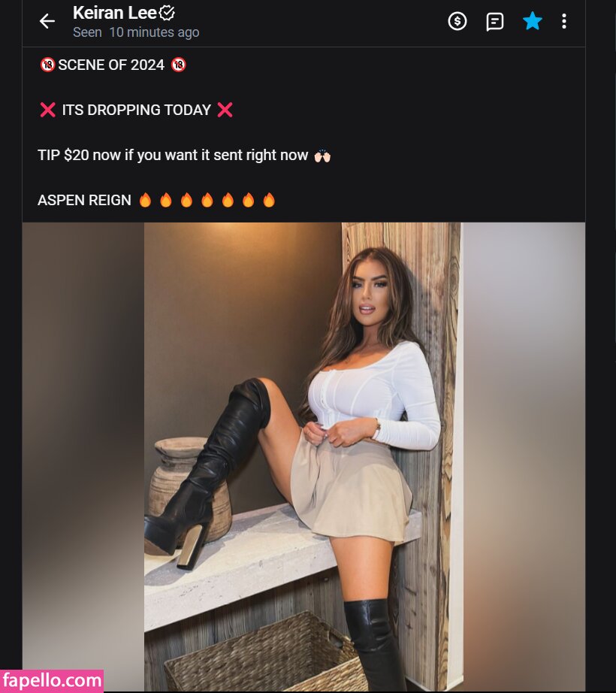Viewport: 616px width, 693px height.
Task: Open the attached photo of woman
Action: click(303, 457)
